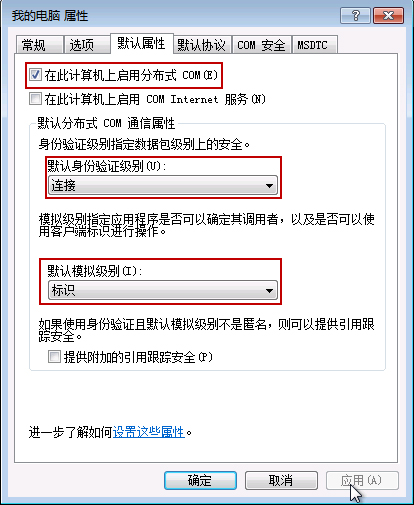Open the 设置这些属性 link
Screen dimensions: 414x505
click(149, 432)
